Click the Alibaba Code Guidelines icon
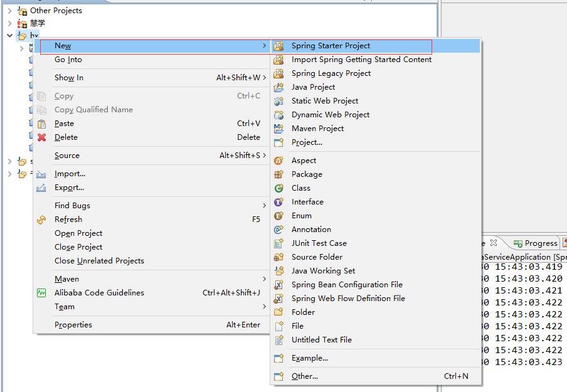Viewport: 567px width, 392px height. point(41,293)
